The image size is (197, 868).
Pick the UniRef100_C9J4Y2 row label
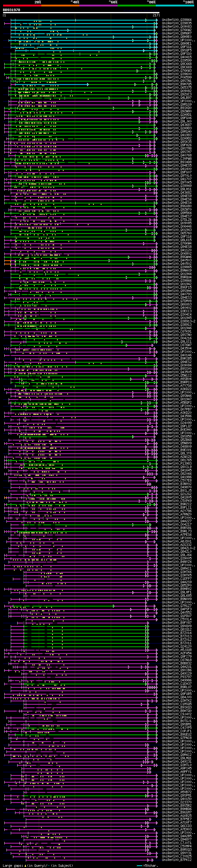[x=177, y=714]
